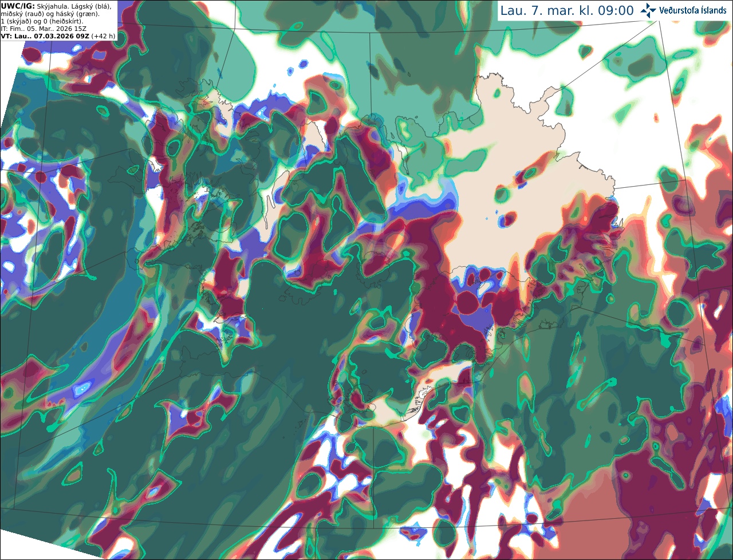733x560 pixels.
Task: Click the '1 (skýjað) og 0 (heiðskírt)' legend line
Action: pyautogui.click(x=42, y=21)
